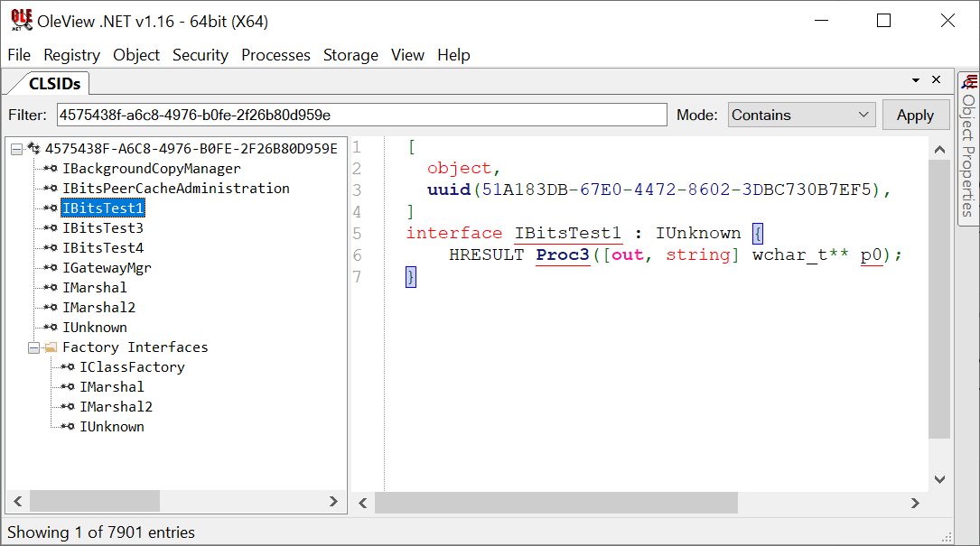Screen dimensions: 980x546
Task: Click the interface icon beside IGatewayMgr
Action: tap(51, 268)
